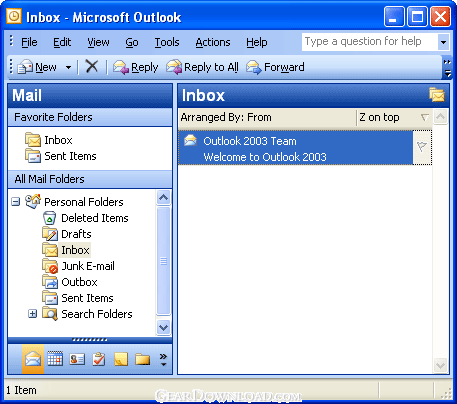This screenshot has width=457, height=404.
Task: Click the 1 Item status bar text
Action: tap(21, 390)
